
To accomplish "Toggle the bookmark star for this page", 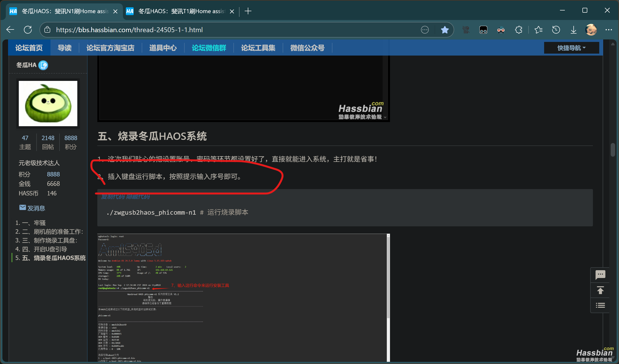I will (444, 30).
